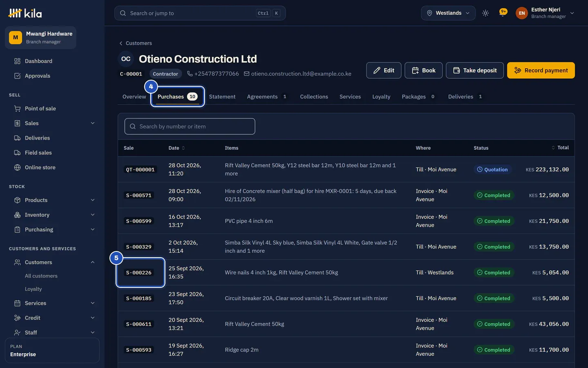Open the Deliveries tab with count 1

point(466,96)
